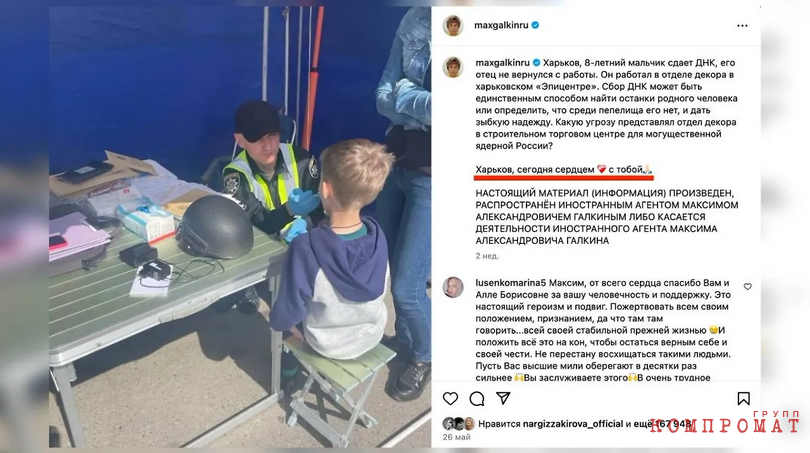
Task: Save post using bookmark icon
Action: tap(743, 398)
